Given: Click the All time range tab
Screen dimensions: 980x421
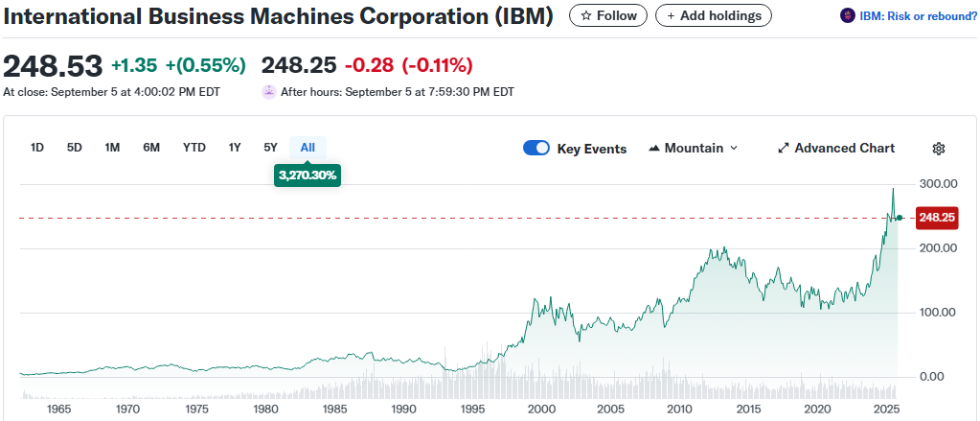Looking at the screenshot, I should [308, 148].
